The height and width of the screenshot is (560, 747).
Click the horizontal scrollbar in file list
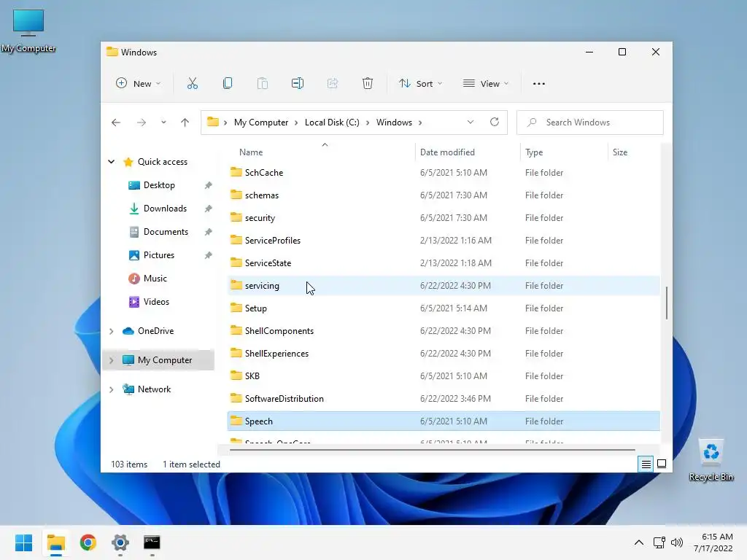432,449
